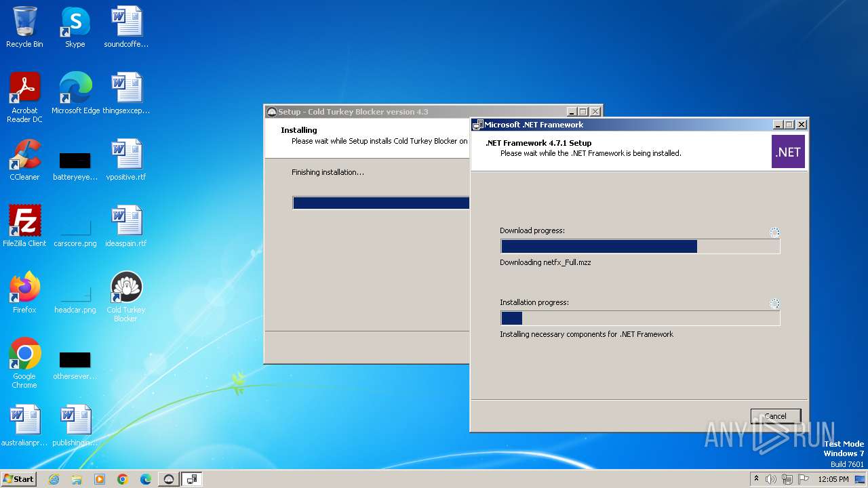Viewport: 868px width, 488px height.
Task: Click '.NET Framework 4.7.1 Setup' heading
Action: click(x=538, y=143)
